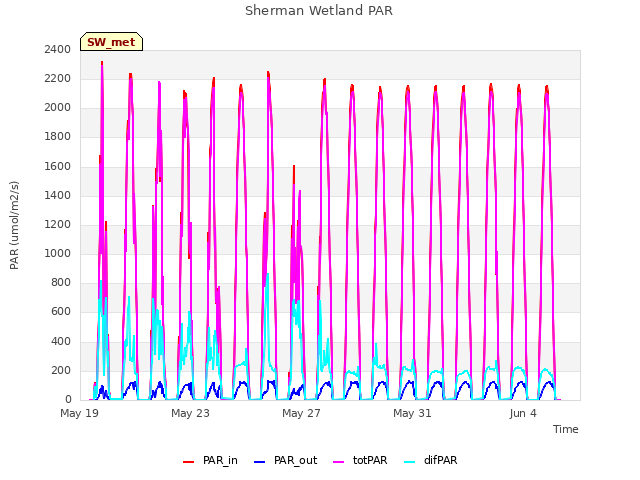Screen dimensions: 640x480
Task: Click the May 19 x-axis tick label
Action: 80,413
